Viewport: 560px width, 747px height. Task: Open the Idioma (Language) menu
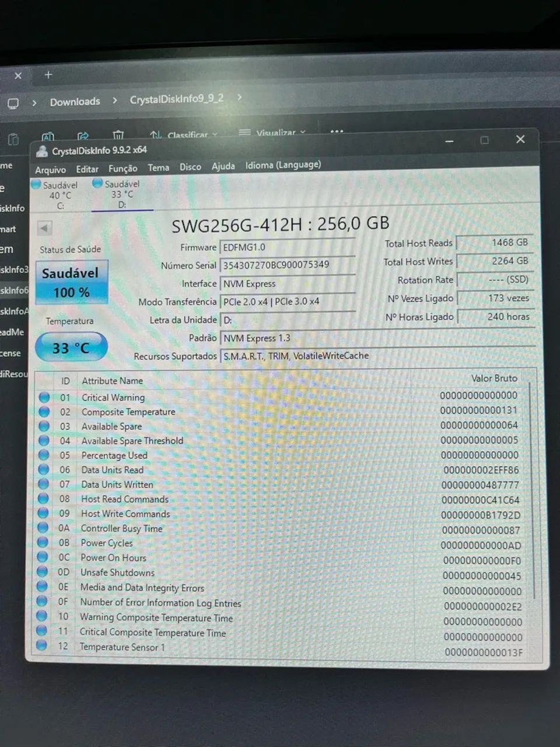click(x=283, y=165)
